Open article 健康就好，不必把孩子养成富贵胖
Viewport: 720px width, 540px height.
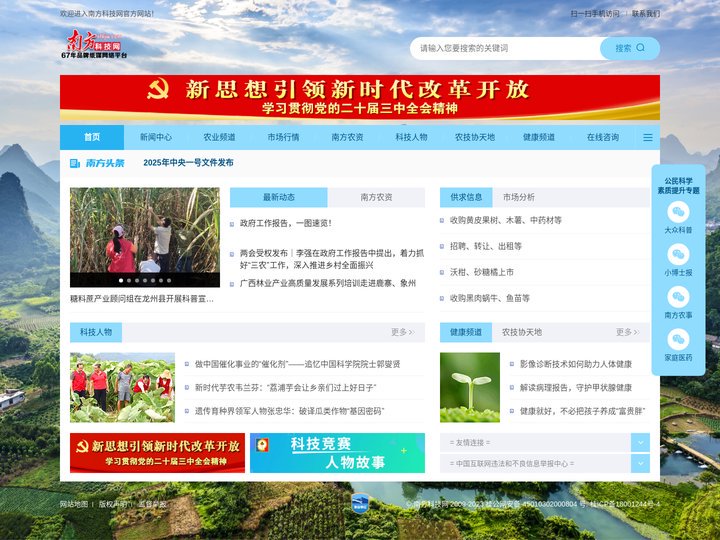[x=582, y=411]
